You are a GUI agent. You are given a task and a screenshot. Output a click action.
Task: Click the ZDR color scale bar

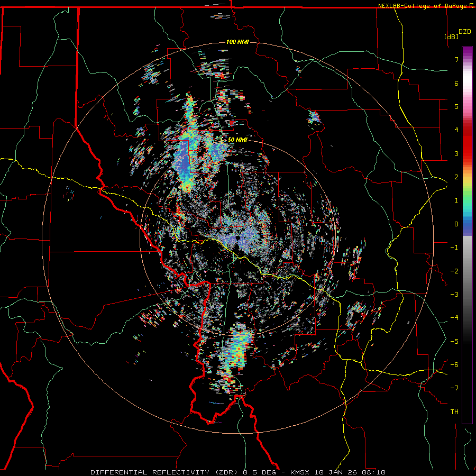point(467,235)
